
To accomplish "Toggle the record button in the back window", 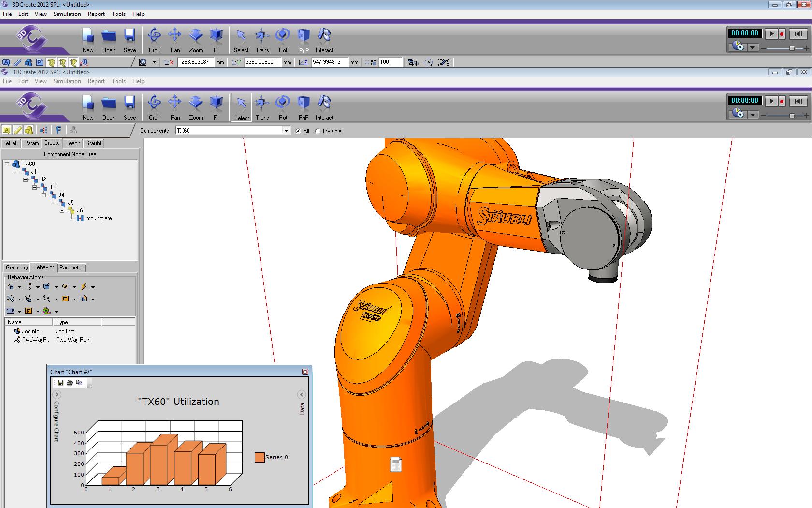I will click(782, 33).
